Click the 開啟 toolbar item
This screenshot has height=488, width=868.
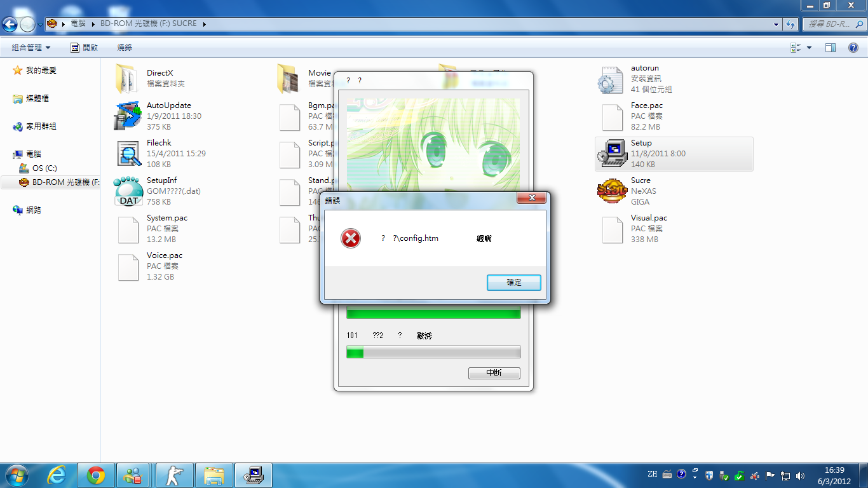coord(84,48)
